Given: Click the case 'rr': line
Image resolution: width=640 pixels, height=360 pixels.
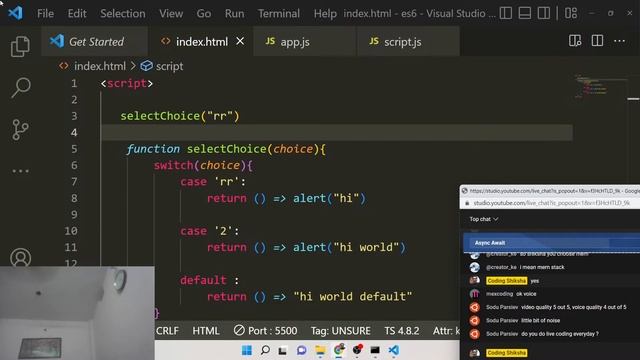Looking at the screenshot, I should coord(213,182).
